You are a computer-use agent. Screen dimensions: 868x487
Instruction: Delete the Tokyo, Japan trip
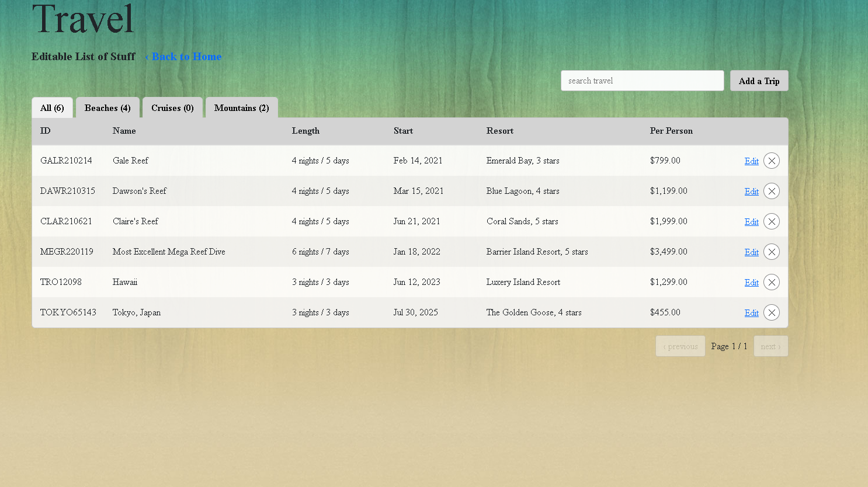[x=772, y=312]
